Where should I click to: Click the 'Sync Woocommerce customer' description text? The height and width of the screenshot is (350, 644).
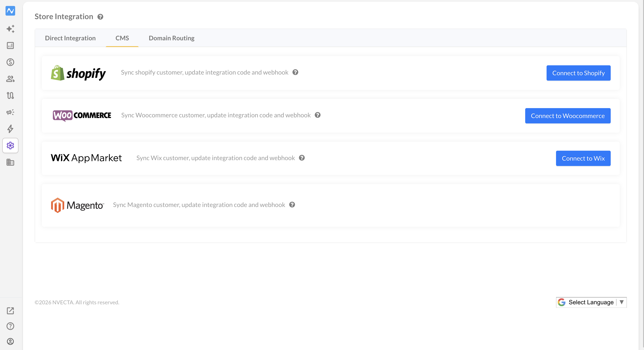coord(216,115)
